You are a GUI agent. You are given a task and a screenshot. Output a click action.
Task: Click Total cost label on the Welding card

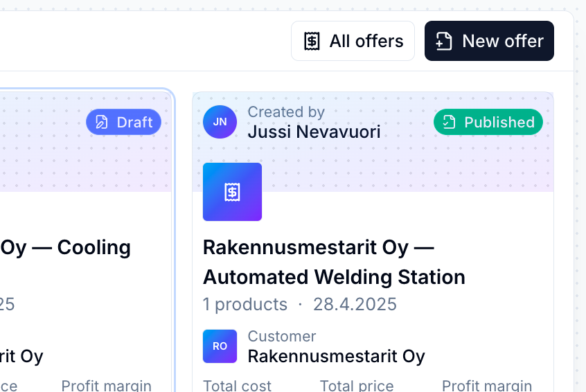point(237,385)
